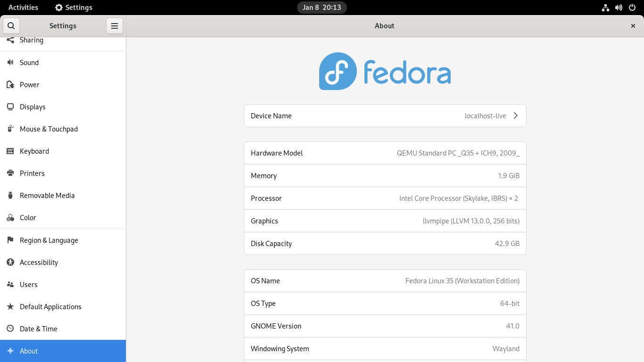Image resolution: width=644 pixels, height=362 pixels.
Task: Open the Sound settings panel
Action: pyautogui.click(x=63, y=62)
